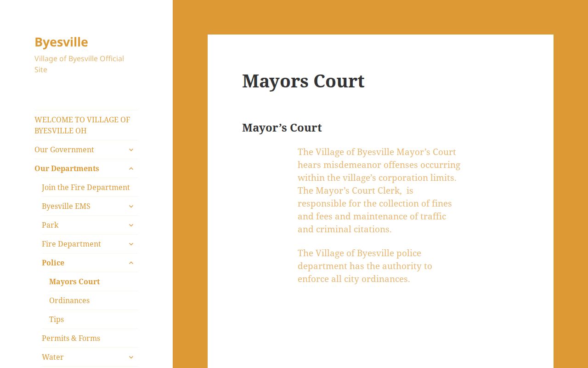The height and width of the screenshot is (368, 588).
Task: Expand the Our Government submenu chevron
Action: pyautogui.click(x=131, y=149)
